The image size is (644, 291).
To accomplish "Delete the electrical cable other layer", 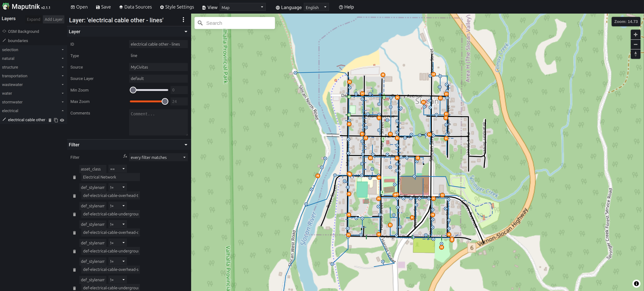I will (50, 120).
